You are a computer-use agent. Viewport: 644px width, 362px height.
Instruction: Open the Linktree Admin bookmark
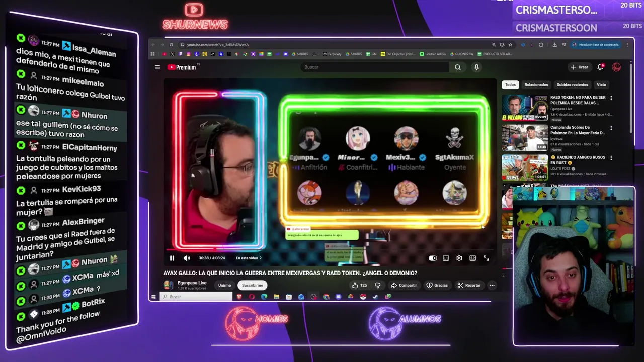(x=433, y=54)
